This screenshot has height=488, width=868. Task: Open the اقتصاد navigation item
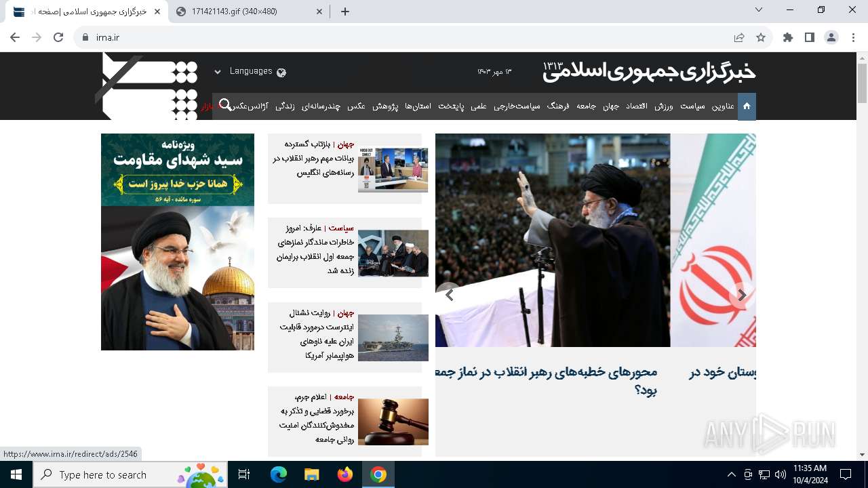coord(636,106)
